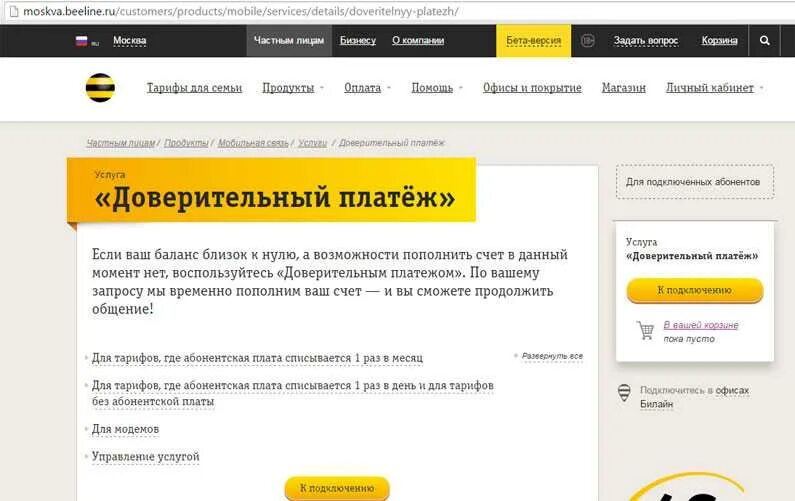
Task: Click the 18+ age badge icon
Action: click(587, 41)
